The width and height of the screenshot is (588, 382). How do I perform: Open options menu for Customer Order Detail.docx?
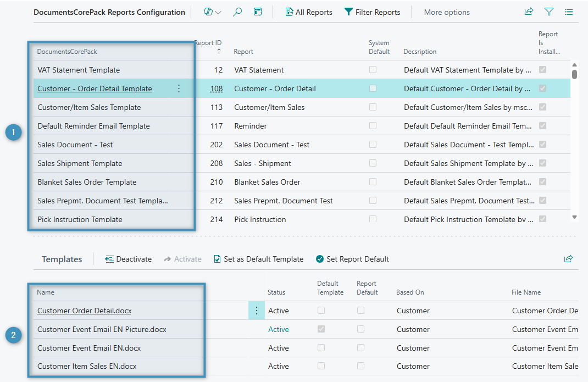click(x=257, y=311)
